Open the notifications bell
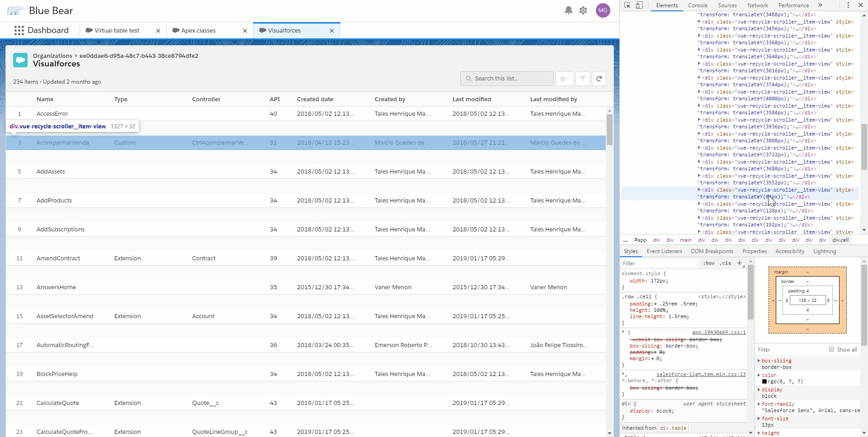 (569, 10)
